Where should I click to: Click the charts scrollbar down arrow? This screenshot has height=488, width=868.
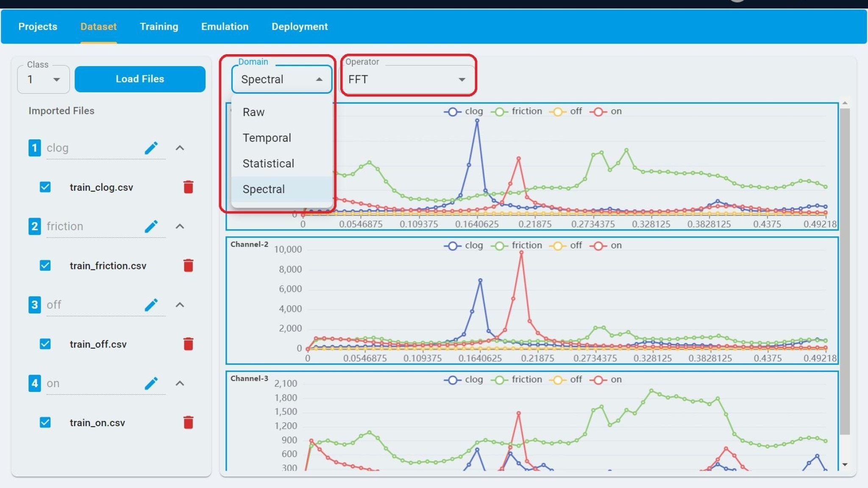[x=845, y=465]
